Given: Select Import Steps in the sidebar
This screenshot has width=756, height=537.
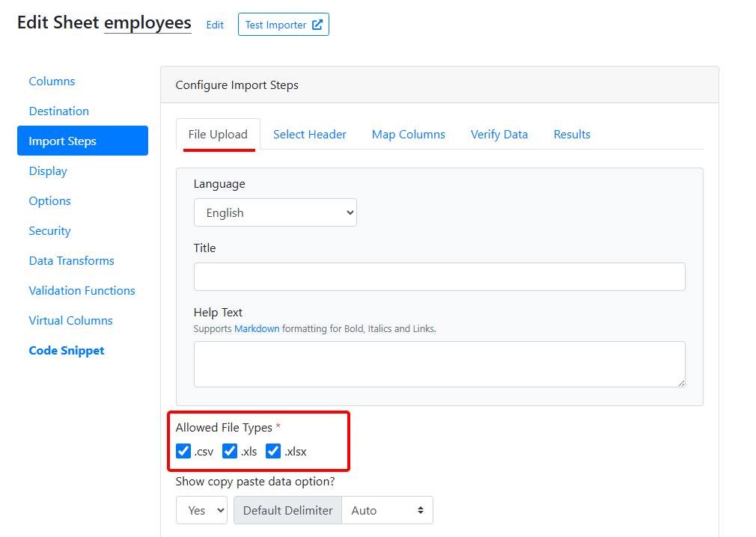Looking at the screenshot, I should pyautogui.click(x=82, y=141).
